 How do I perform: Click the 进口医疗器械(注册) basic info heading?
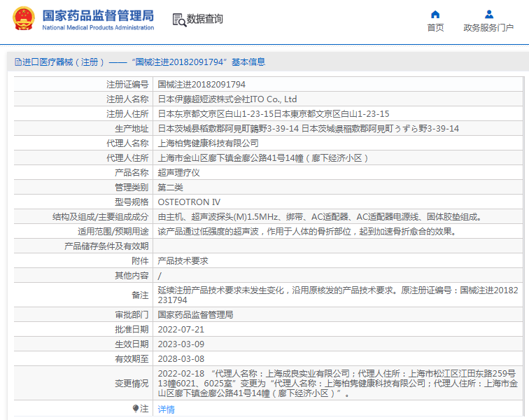(x=143, y=62)
